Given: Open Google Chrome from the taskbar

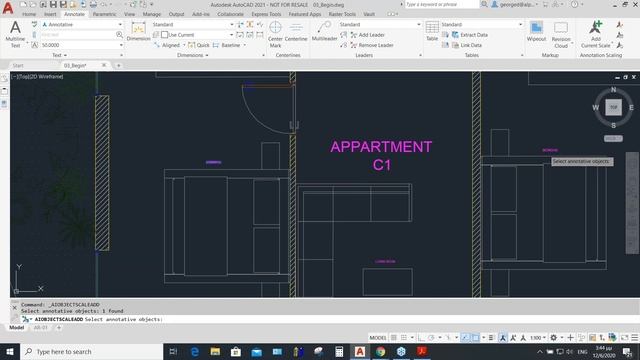Looking at the screenshot, I should click(x=380, y=351).
